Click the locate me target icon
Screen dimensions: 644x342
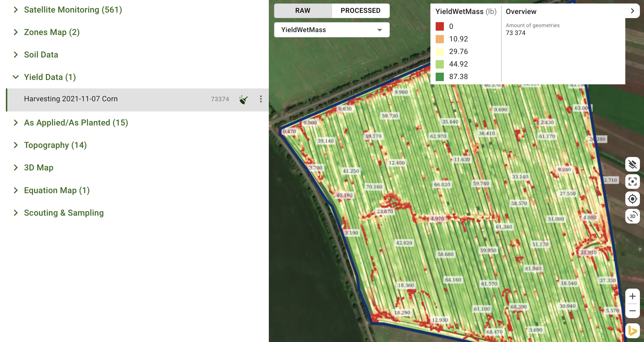(632, 199)
